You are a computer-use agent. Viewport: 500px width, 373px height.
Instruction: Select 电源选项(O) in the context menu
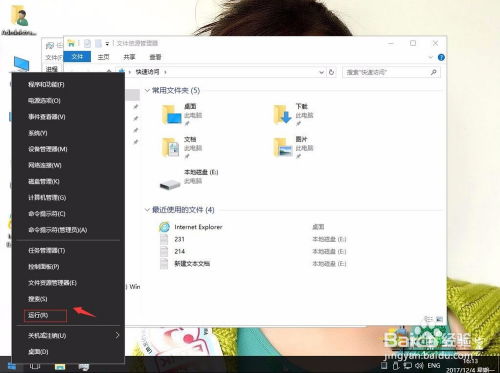pyautogui.click(x=44, y=100)
